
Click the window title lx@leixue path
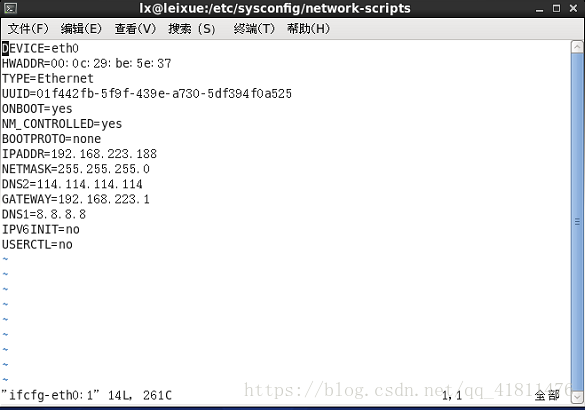(x=275, y=8)
